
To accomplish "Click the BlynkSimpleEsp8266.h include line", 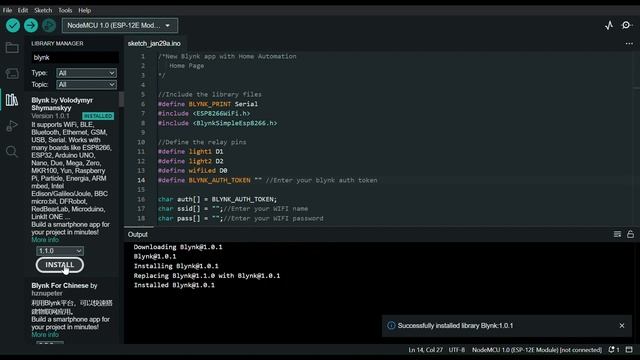I will [x=218, y=123].
